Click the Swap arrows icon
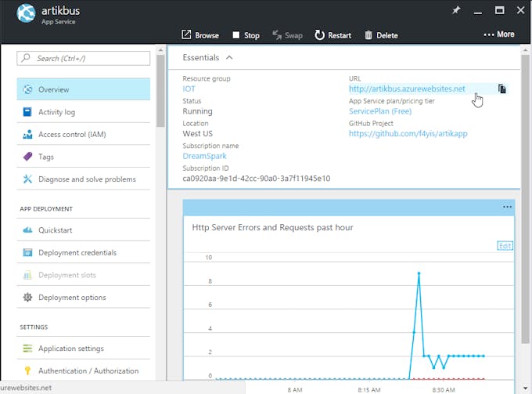This screenshot has width=532, height=394. (x=277, y=35)
